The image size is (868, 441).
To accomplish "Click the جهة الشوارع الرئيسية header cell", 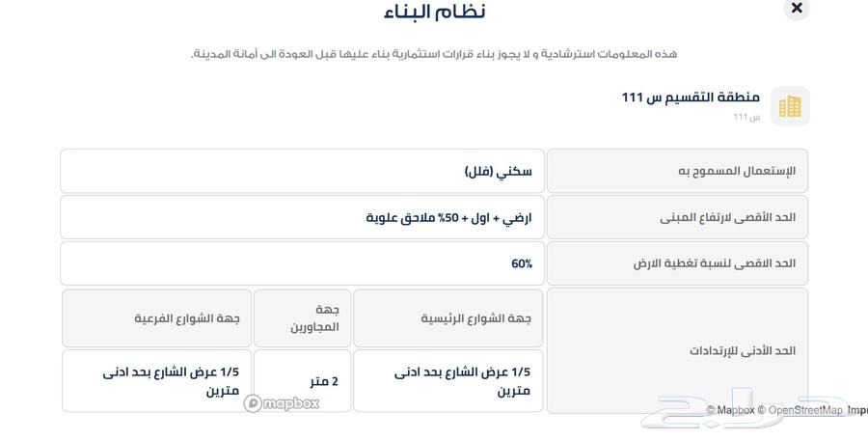I will [448, 318].
